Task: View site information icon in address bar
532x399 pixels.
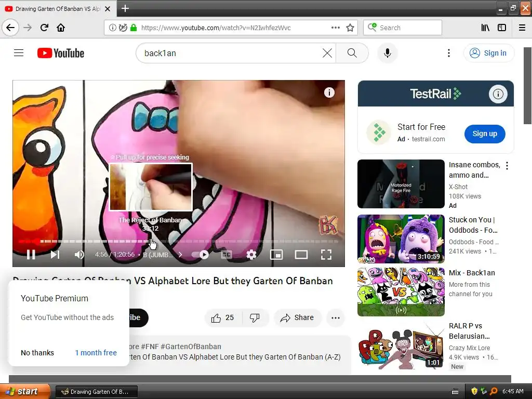Action: [112, 28]
